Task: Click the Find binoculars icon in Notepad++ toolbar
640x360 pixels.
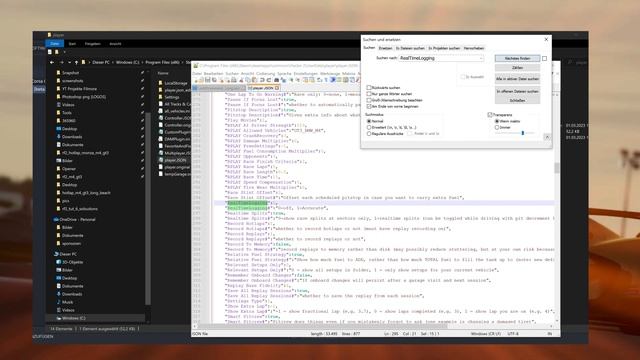Action: [x=276, y=80]
